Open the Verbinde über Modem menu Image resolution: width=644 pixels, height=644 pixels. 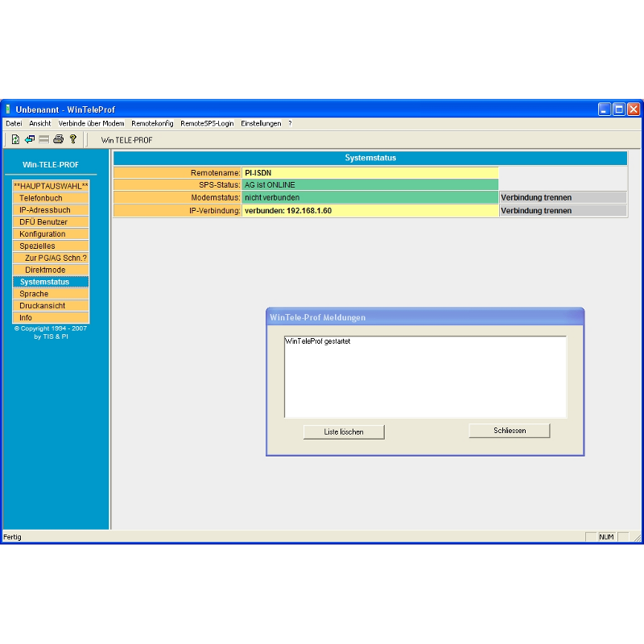[91, 123]
